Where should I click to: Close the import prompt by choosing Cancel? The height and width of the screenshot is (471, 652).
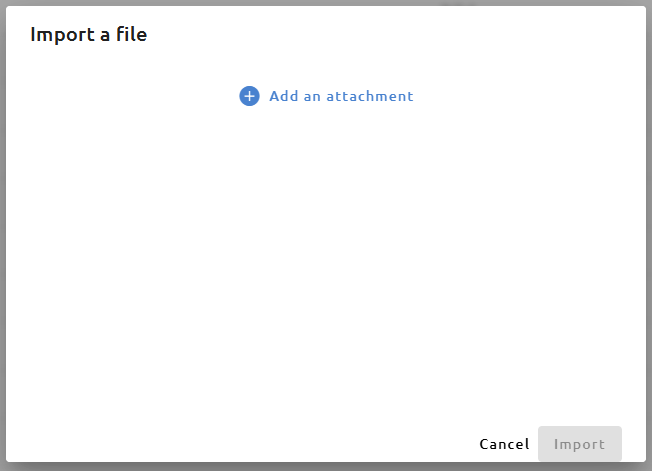pyautogui.click(x=504, y=444)
